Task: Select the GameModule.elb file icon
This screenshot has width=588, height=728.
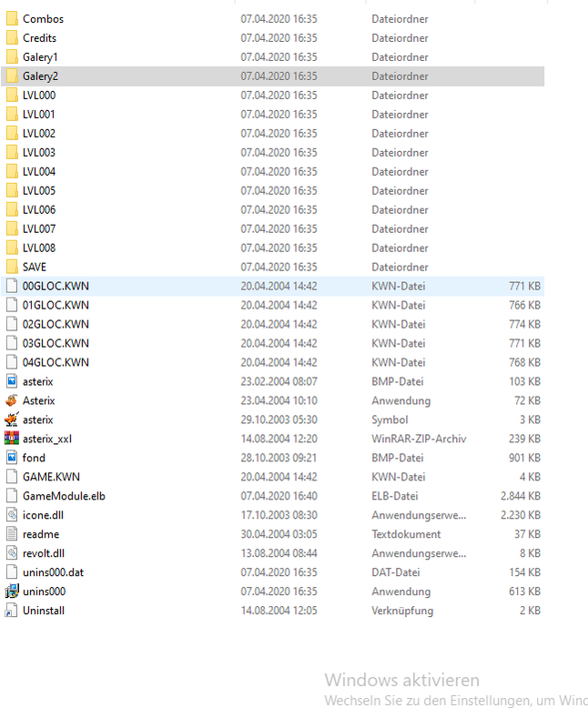Action: coord(12,496)
